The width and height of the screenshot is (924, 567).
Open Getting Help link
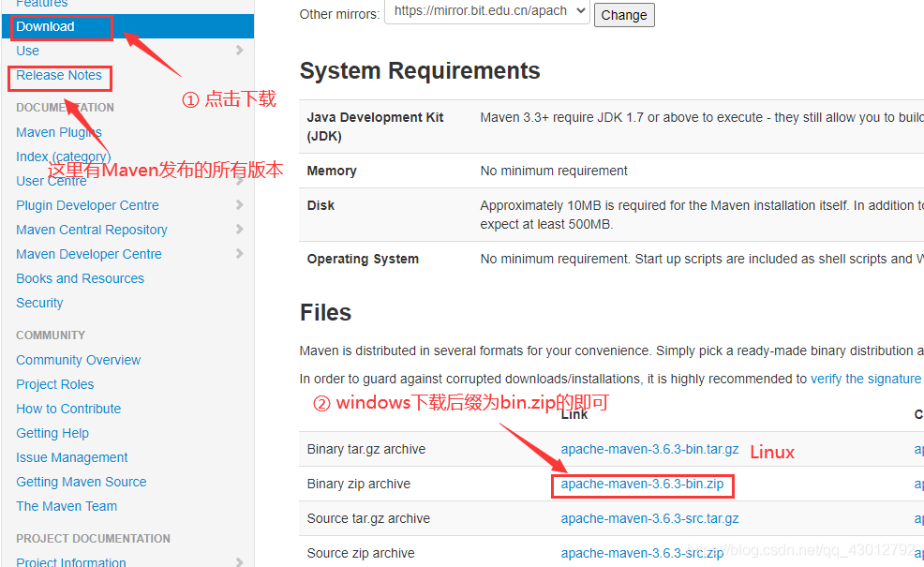pos(52,433)
